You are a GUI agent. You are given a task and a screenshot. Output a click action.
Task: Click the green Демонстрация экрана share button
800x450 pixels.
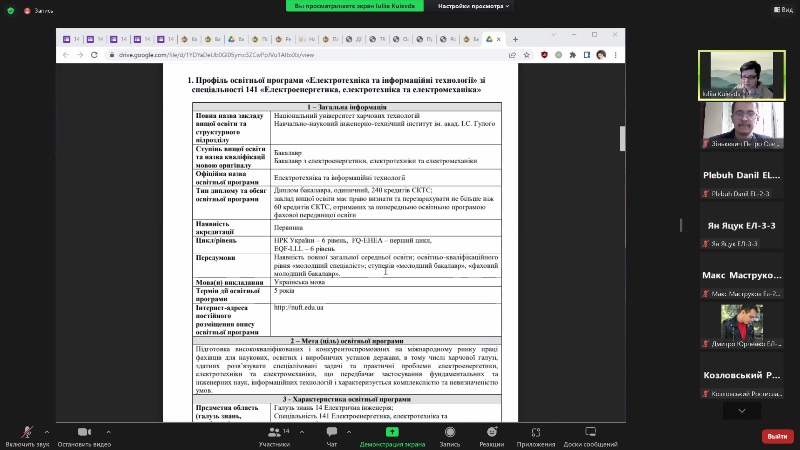tap(391, 431)
